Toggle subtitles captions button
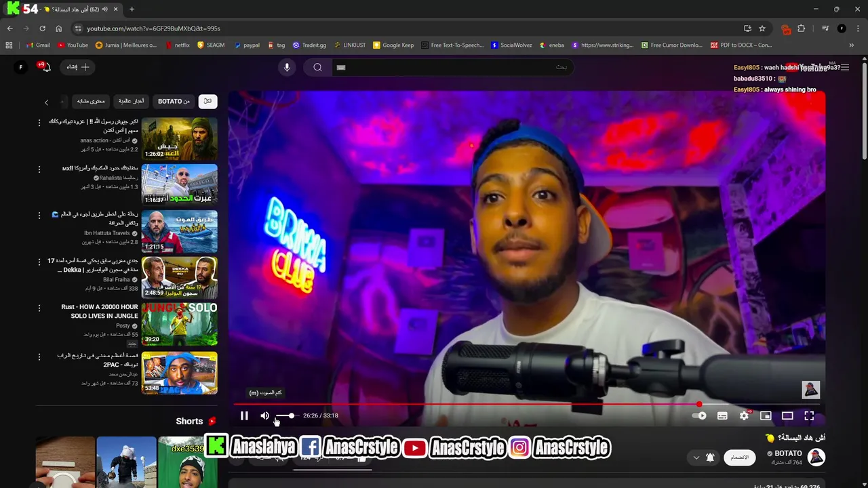This screenshot has height=488, width=868. (x=722, y=415)
